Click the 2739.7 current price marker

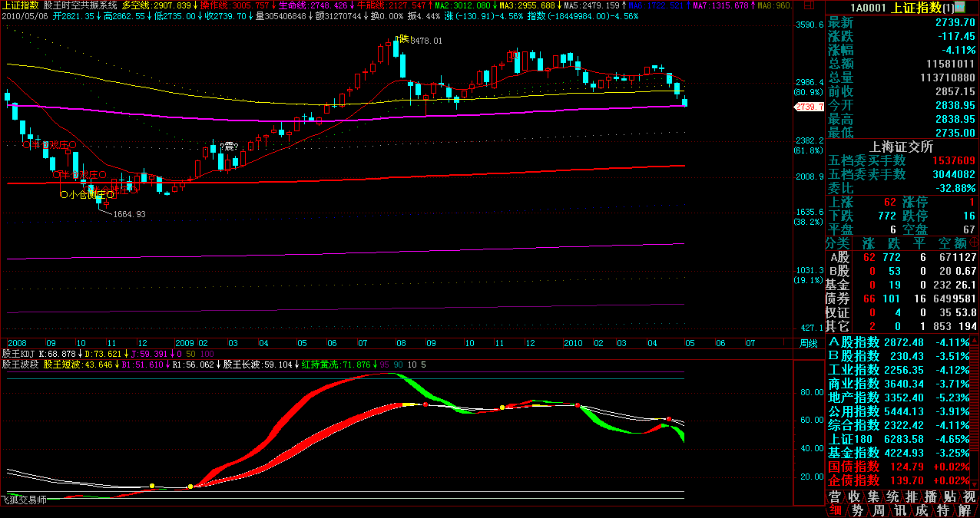coord(809,107)
